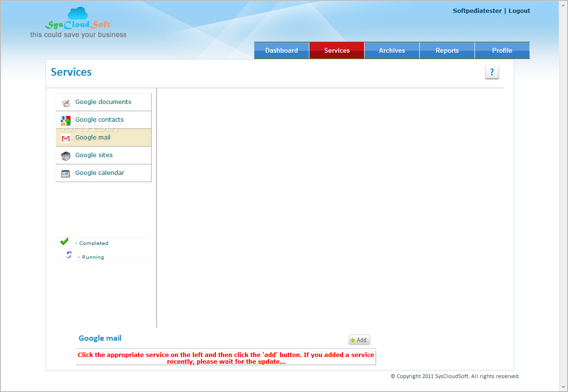Select the Services tab
This screenshot has width=568, height=392.
click(337, 50)
